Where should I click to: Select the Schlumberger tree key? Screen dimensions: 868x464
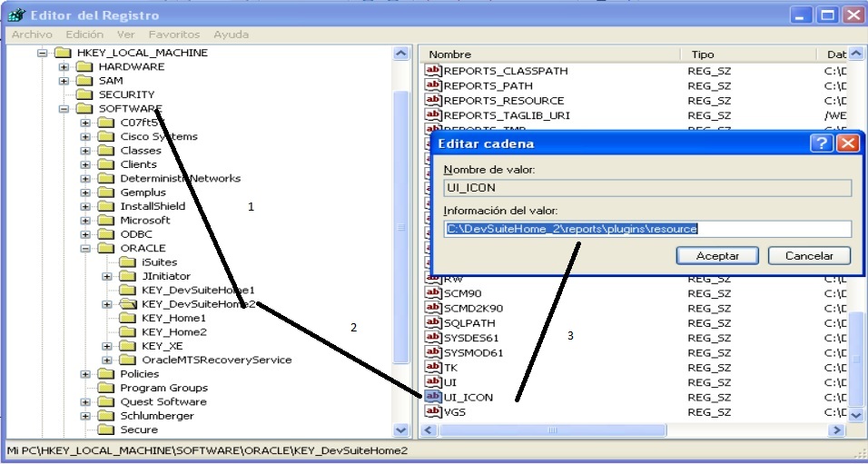tap(157, 416)
